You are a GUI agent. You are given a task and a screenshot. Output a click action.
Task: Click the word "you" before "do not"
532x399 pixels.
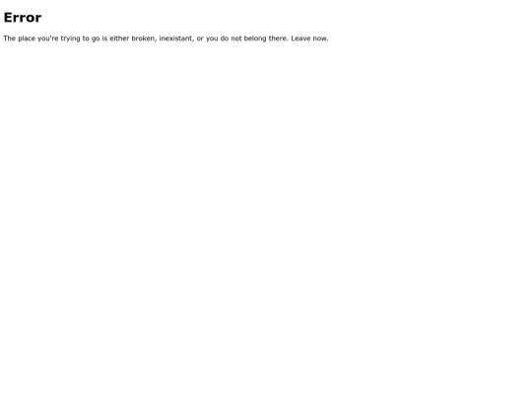pos(212,38)
